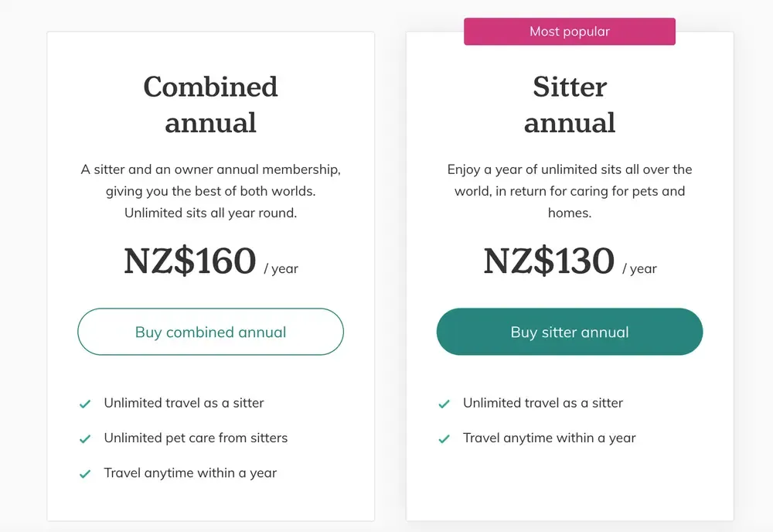Click Sitter plan 'Unlimited travel as a sitter' text
The image size is (773, 532).
[543, 403]
